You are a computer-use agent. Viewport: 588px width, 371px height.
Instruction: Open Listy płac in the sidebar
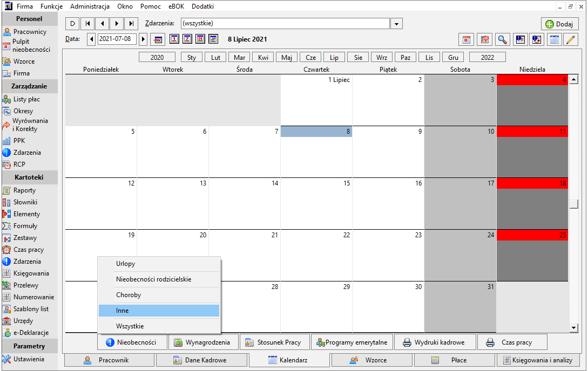coord(30,99)
